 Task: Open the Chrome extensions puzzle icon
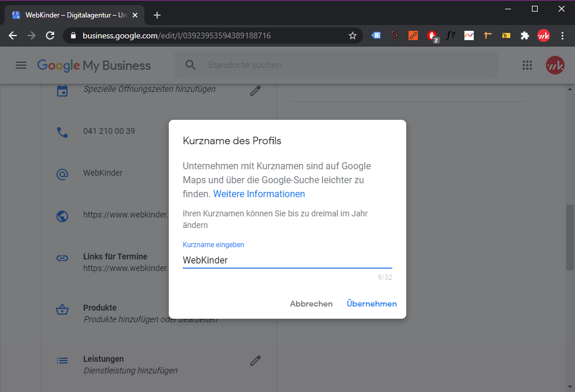[525, 35]
